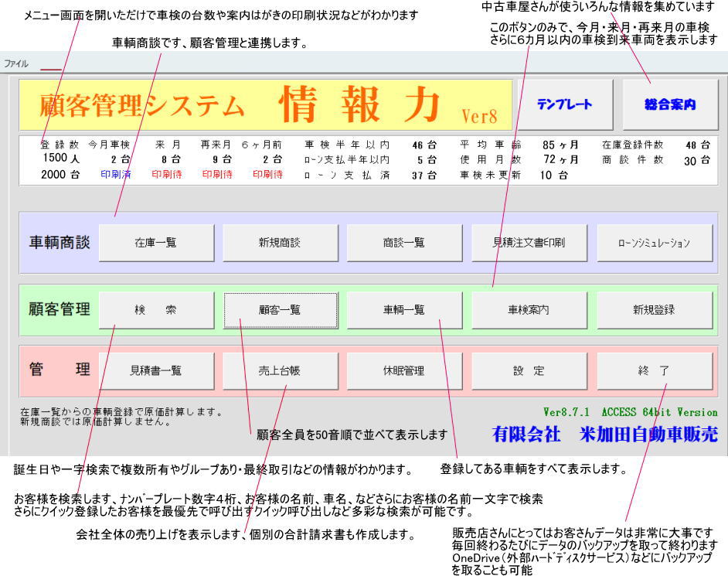Viewport: 728px width, 576px height.
Task: Open the ファイル menu
Action: coord(16,64)
